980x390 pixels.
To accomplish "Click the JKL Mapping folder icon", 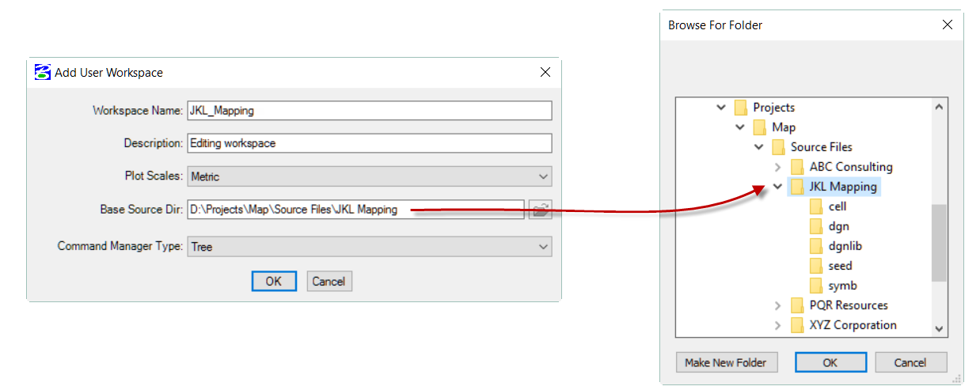I will click(796, 187).
